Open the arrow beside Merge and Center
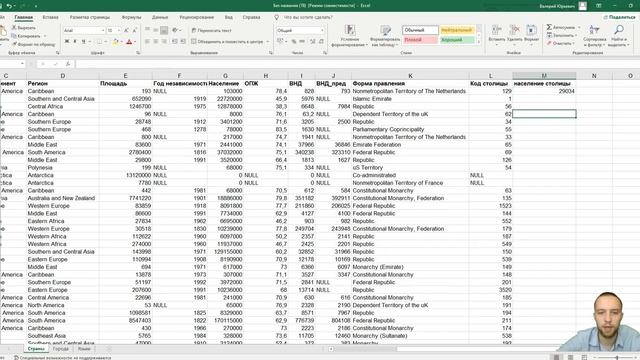The image size is (640, 360). pyautogui.click(x=268, y=41)
